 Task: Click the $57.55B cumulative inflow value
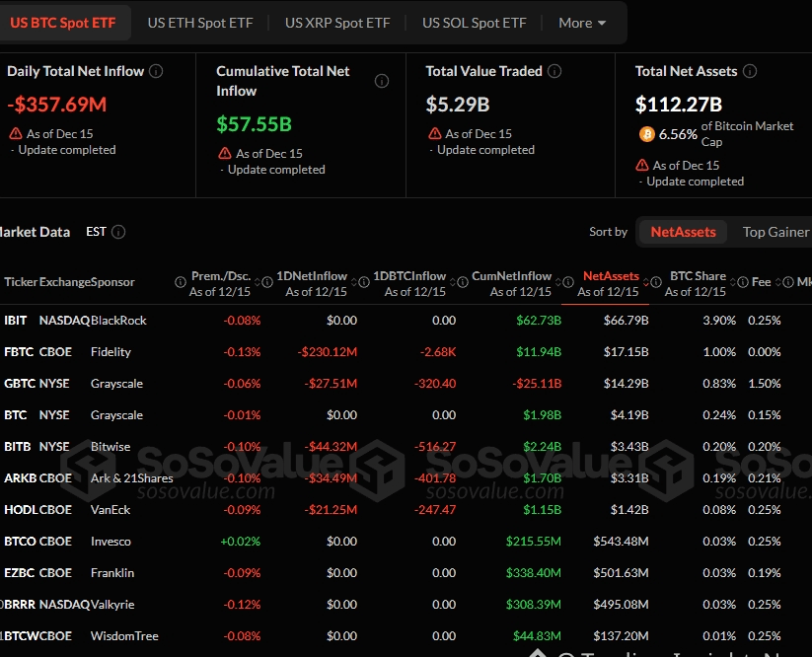254,124
